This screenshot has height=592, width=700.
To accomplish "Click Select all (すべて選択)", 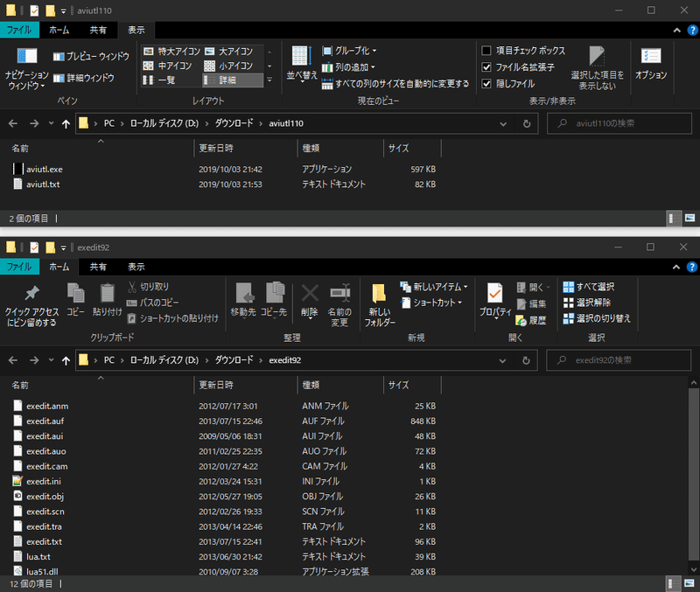I will coord(589,287).
